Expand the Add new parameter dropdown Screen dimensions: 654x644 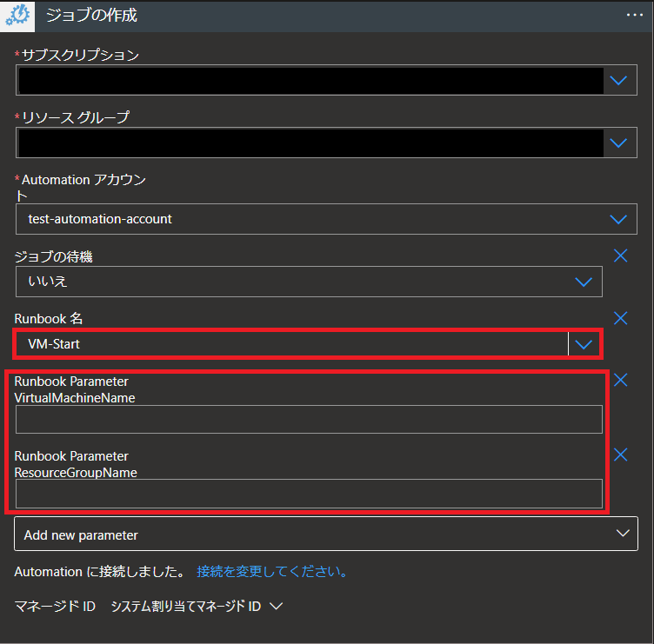(x=623, y=533)
